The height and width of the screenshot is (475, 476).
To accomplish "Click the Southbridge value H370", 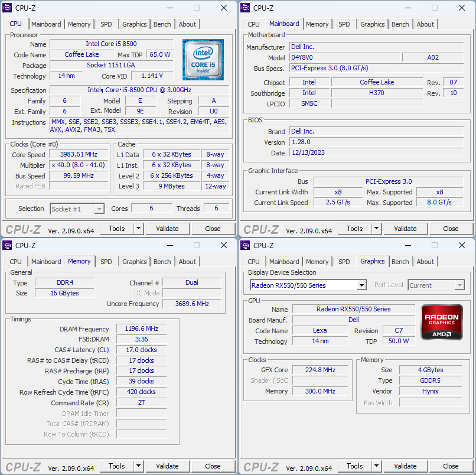I will tap(377, 93).
